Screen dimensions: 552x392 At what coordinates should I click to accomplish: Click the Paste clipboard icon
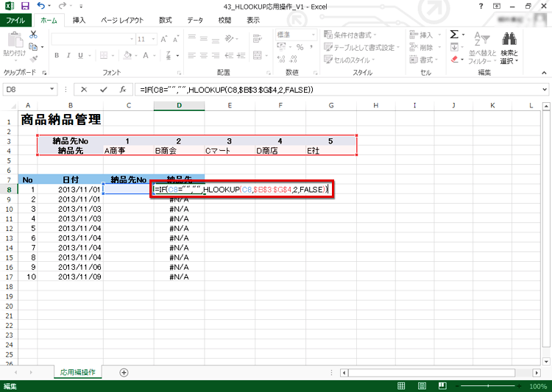(15, 40)
